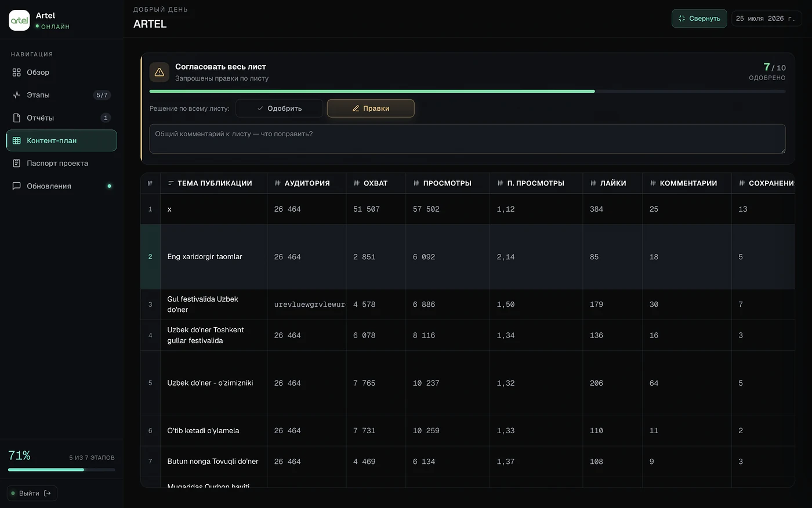
Task: Click the Лайки column hash icon
Action: (x=593, y=183)
